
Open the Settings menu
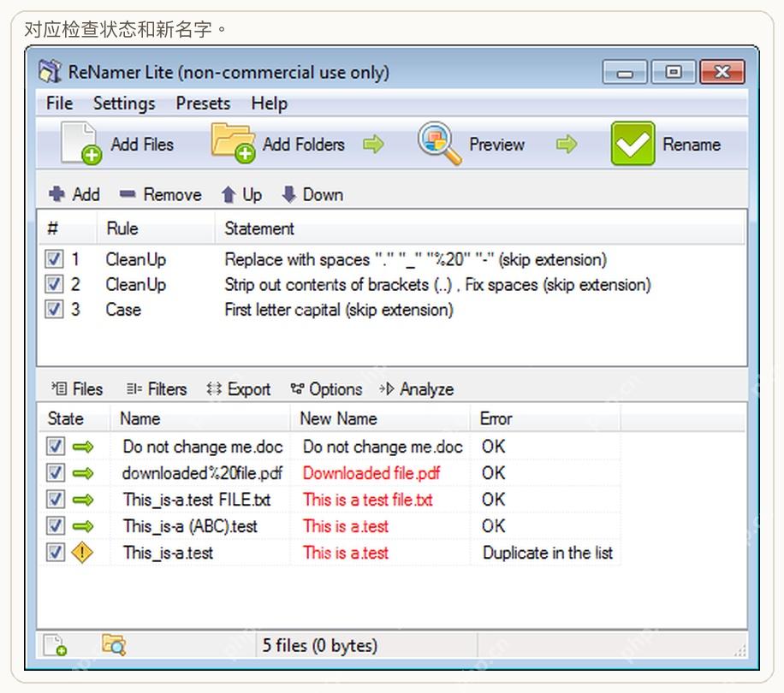(124, 104)
